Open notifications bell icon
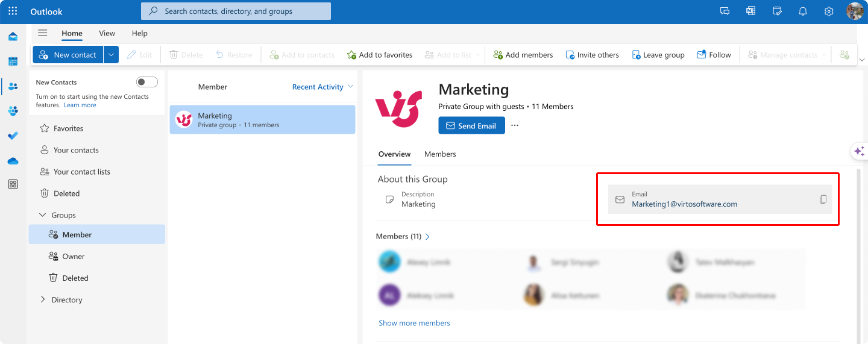 coord(803,11)
